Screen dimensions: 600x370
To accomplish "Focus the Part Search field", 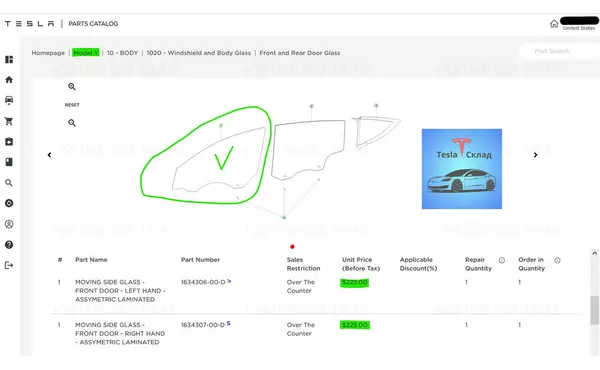I will point(559,51).
